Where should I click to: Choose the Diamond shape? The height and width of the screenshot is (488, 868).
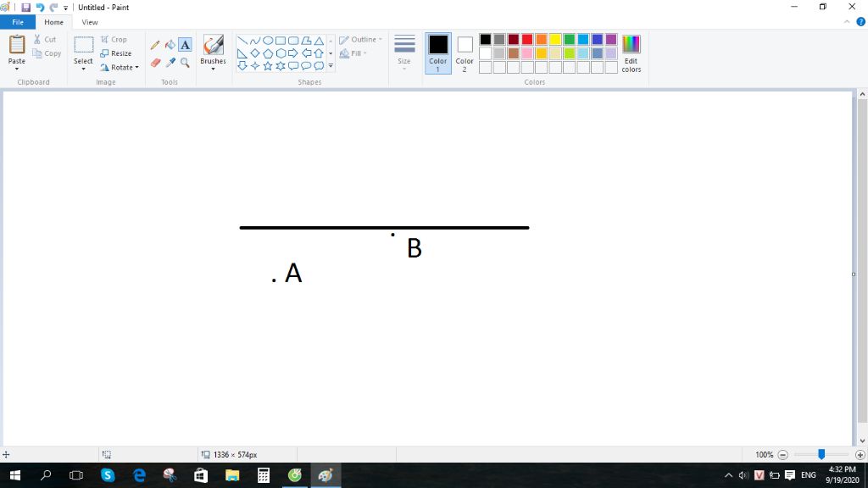254,53
